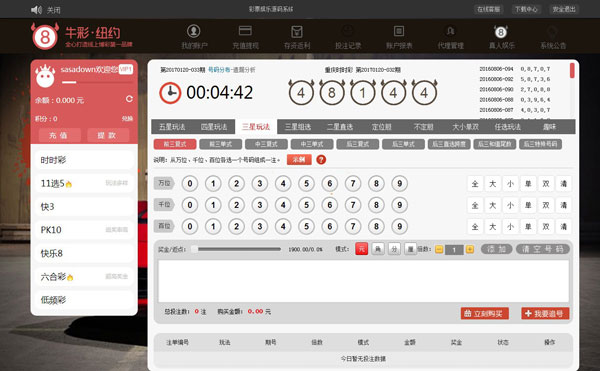
Task: Choose the 前三单式 play type
Action: pos(221,144)
